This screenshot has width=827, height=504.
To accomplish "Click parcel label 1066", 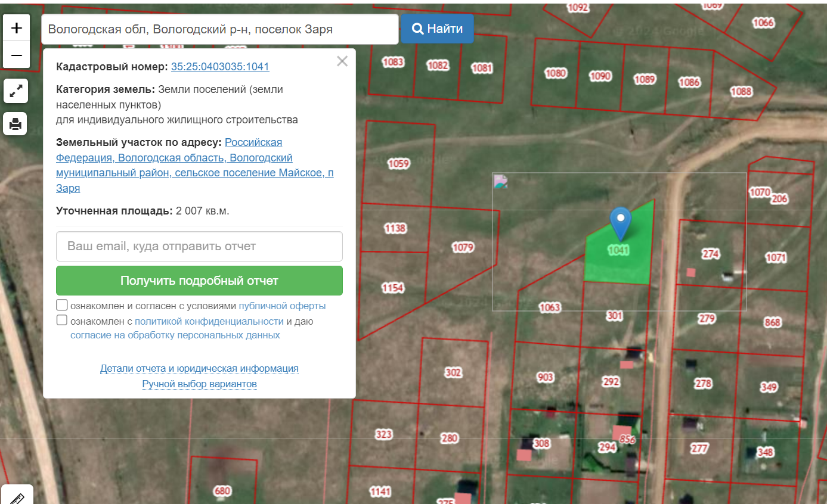I will click(x=763, y=23).
